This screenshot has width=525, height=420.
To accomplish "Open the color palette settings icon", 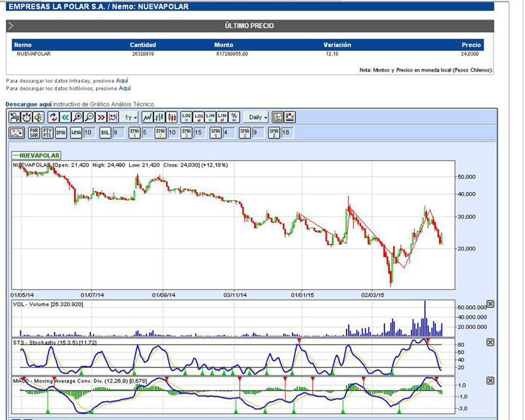I will (x=289, y=117).
